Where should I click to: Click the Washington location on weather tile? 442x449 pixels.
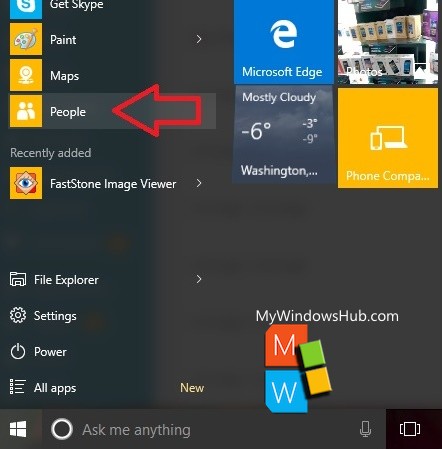pos(279,171)
